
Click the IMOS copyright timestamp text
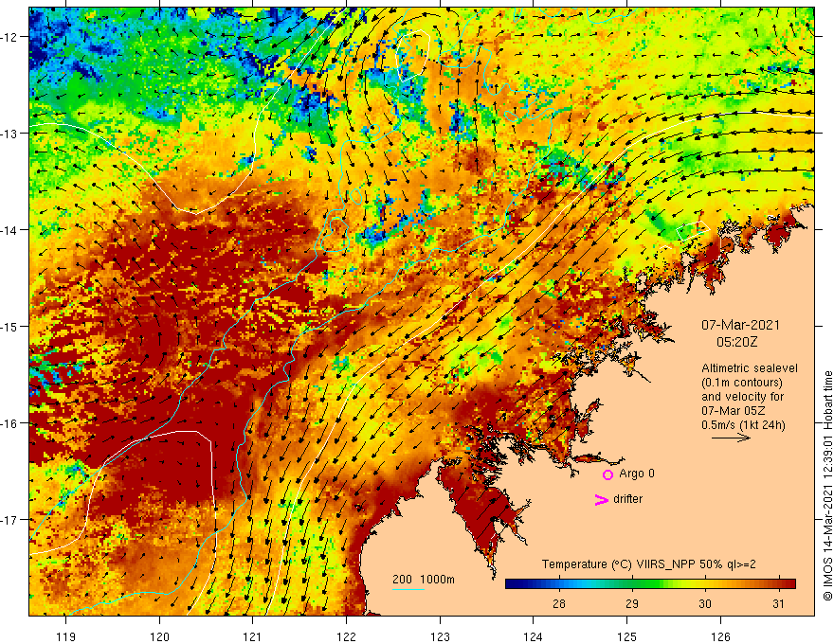[x=827, y=487]
